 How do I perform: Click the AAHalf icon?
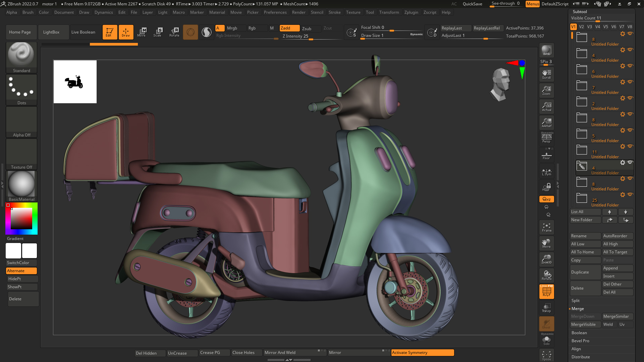click(x=546, y=123)
